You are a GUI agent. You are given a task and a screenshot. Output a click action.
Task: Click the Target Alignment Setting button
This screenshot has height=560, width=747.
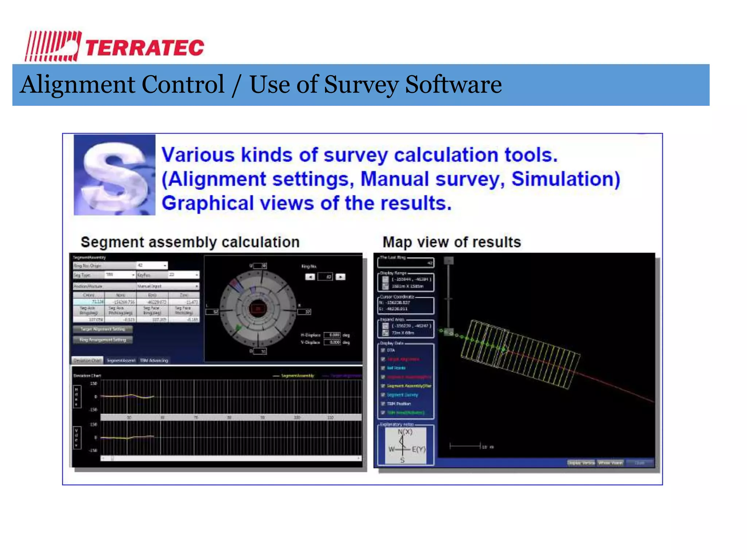[x=102, y=329]
